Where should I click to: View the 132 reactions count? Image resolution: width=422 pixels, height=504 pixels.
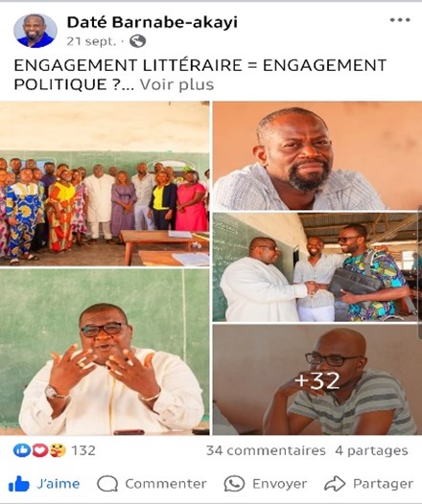[83, 450]
